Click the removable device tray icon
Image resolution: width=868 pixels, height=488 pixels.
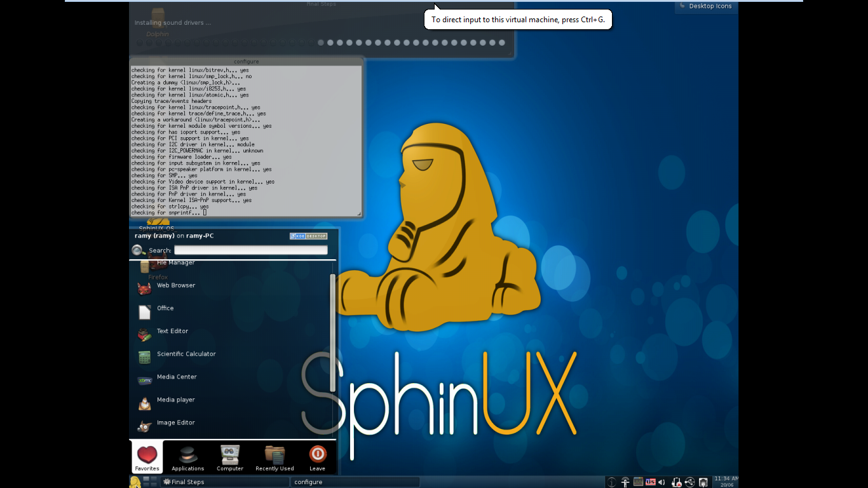pos(703,482)
